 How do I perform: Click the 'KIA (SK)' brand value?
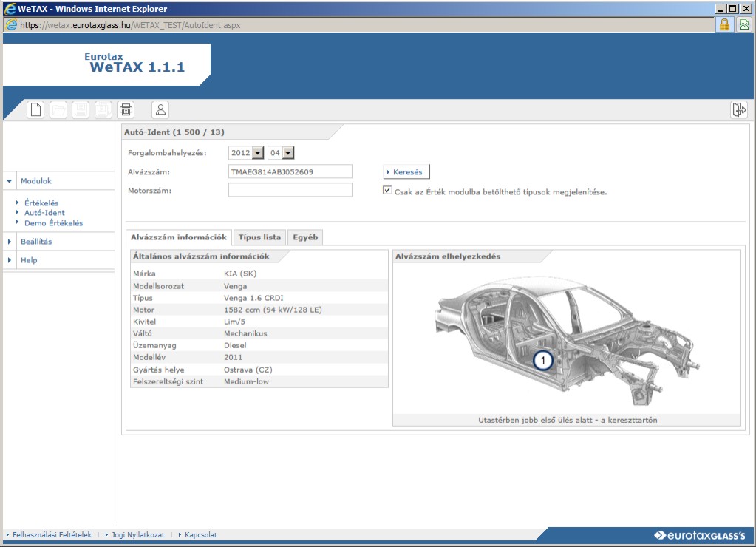(x=240, y=273)
